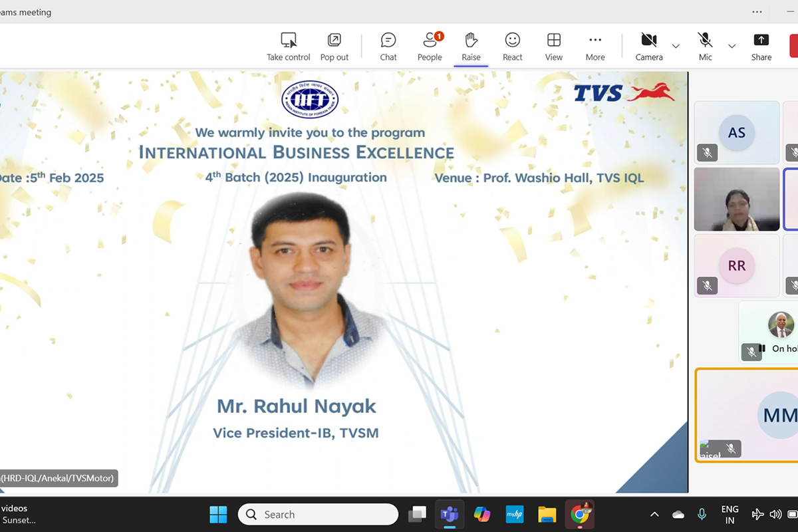The width and height of the screenshot is (798, 532).
Task: Click TVS logo on shared slide
Action: click(x=624, y=92)
